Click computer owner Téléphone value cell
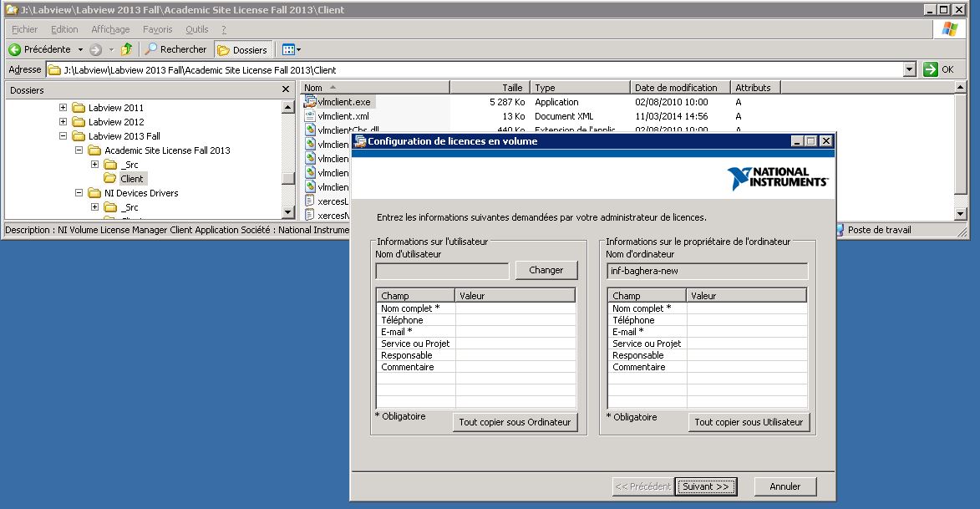Image resolution: width=980 pixels, height=509 pixels. coord(746,320)
